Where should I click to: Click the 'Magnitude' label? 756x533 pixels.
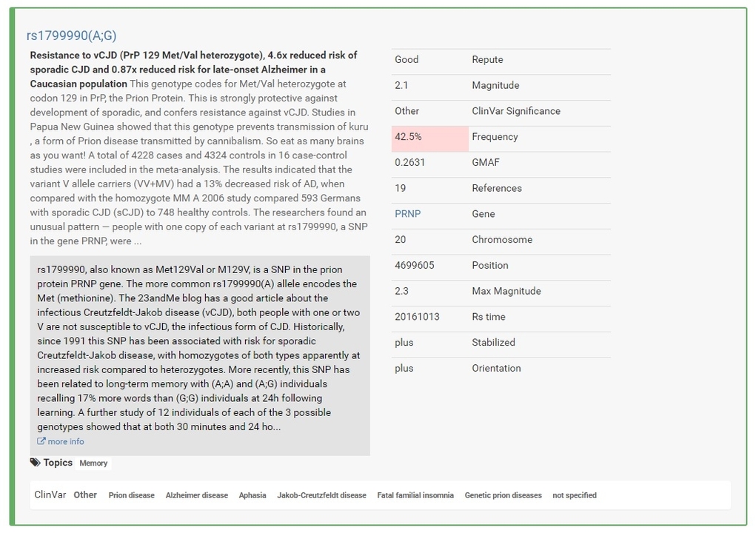(x=495, y=85)
